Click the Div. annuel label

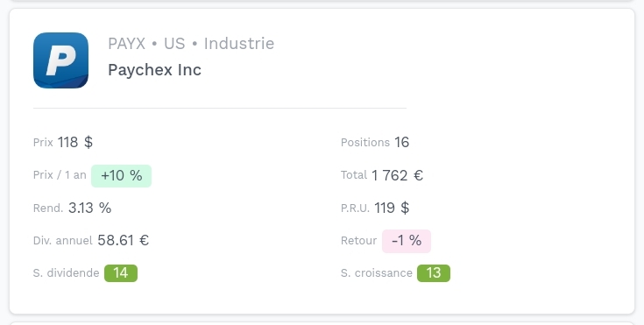click(x=63, y=240)
